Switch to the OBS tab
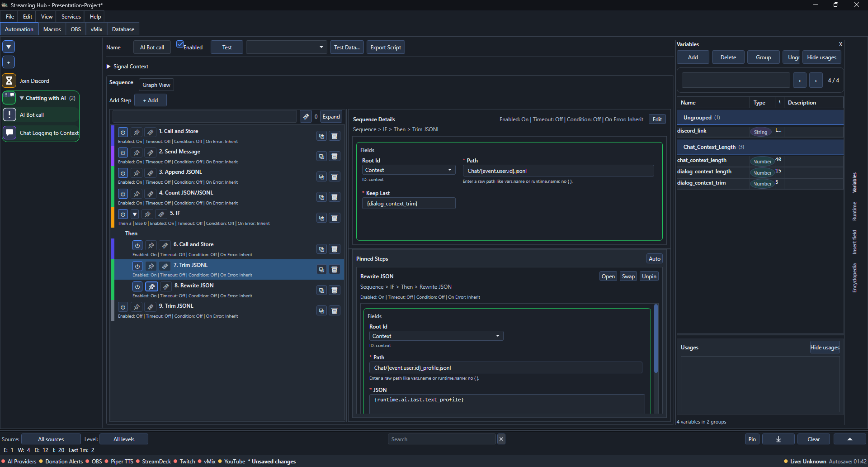This screenshot has width=868, height=467. [x=76, y=29]
